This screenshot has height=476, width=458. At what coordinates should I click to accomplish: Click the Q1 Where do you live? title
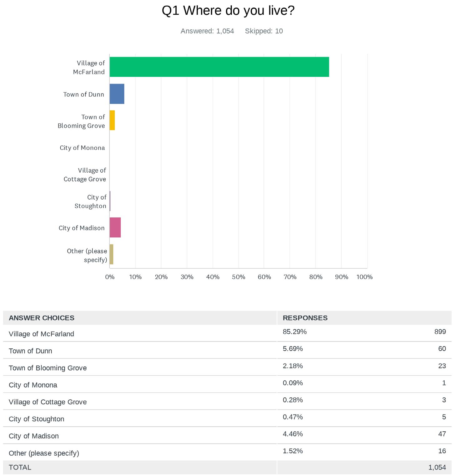point(228,11)
